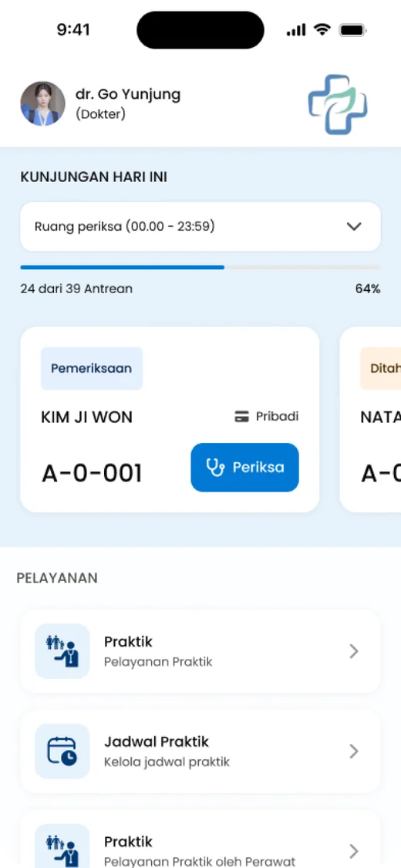Viewport: 401px width, 868px height.
Task: Click queue number A-0-001
Action: (x=92, y=474)
